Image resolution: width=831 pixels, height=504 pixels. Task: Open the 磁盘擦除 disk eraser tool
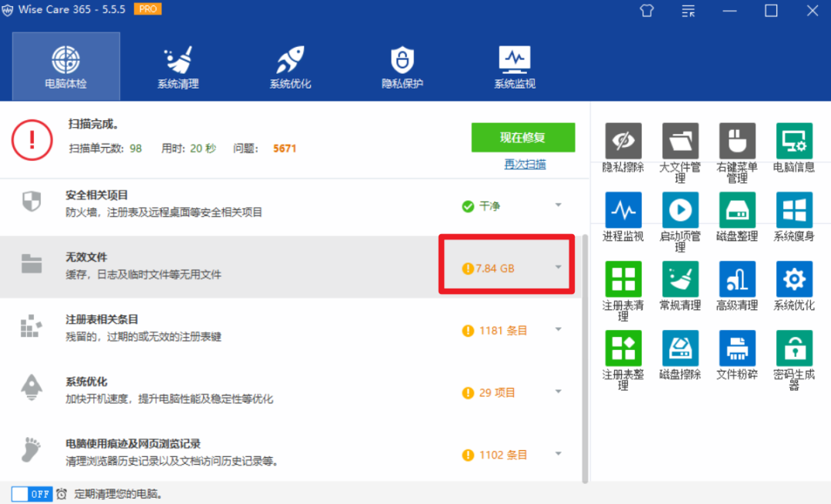click(x=680, y=349)
